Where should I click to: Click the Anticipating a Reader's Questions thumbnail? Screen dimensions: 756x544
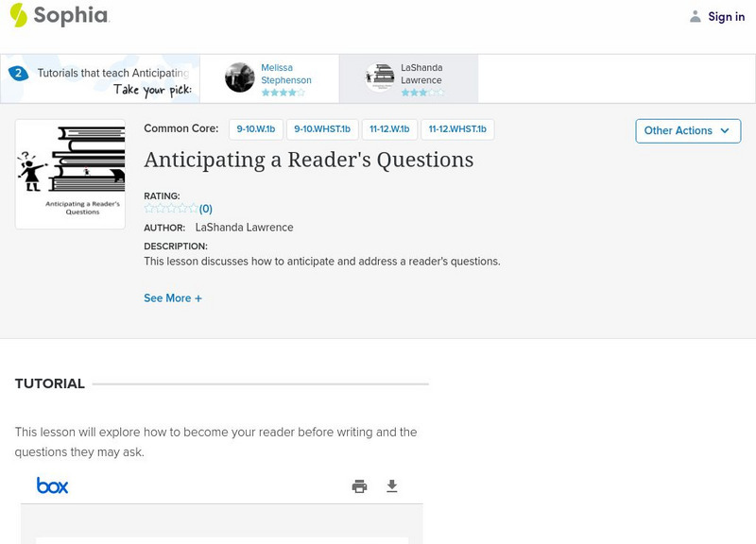click(70, 174)
